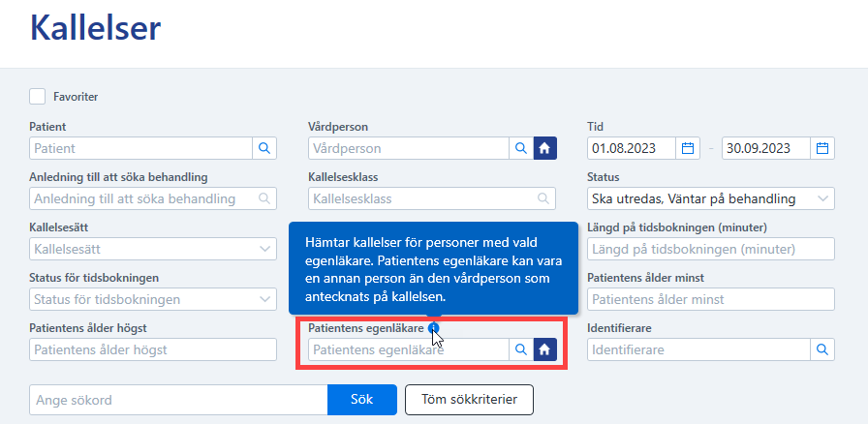Click magnifier in Anledning till att söka behandling
The image size is (868, 424).
click(264, 198)
